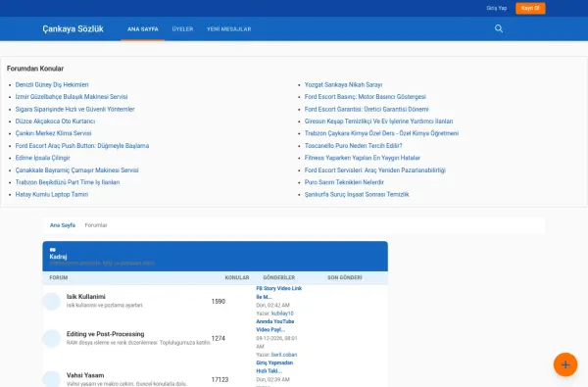Click the Konular column header
The image size is (588, 387).
237,277
